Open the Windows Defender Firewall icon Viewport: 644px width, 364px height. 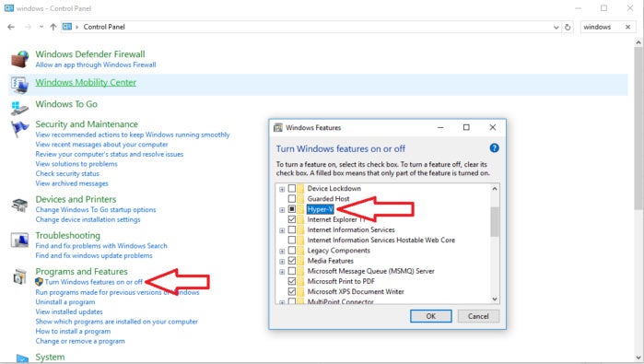(19, 59)
